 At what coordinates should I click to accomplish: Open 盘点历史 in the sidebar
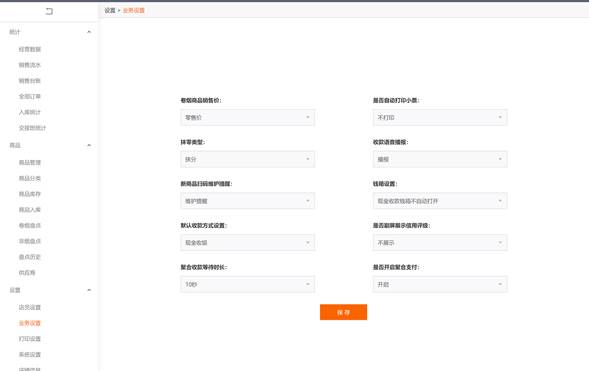coord(30,257)
